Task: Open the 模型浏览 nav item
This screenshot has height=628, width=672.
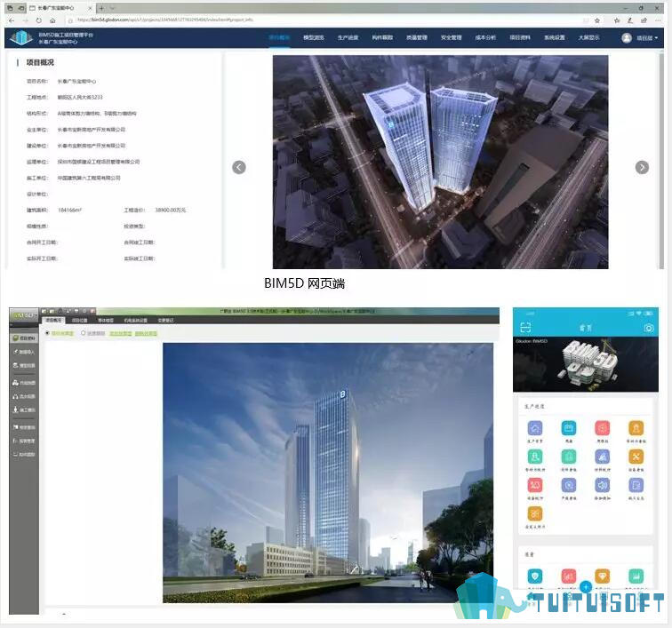Action: (x=314, y=37)
